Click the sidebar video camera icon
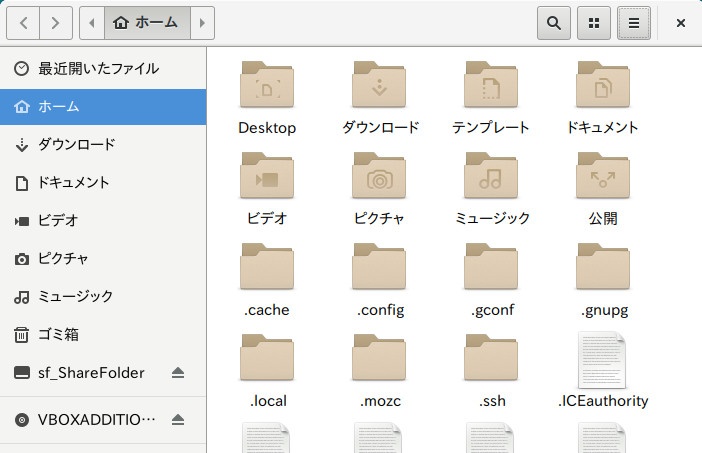 (21, 221)
